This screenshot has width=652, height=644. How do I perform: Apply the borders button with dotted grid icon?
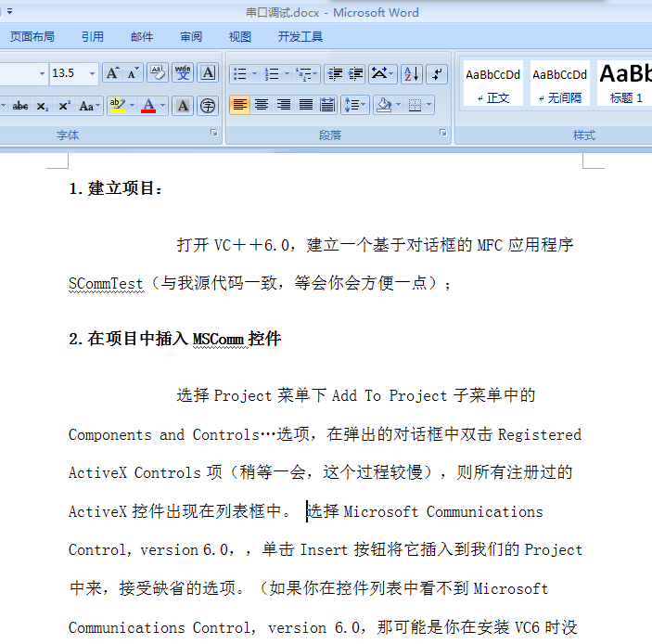coord(415,105)
